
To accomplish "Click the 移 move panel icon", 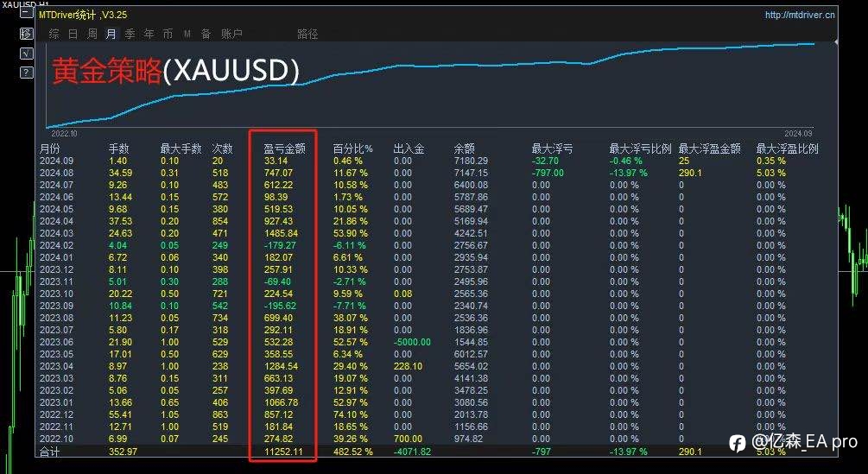I will [x=27, y=34].
